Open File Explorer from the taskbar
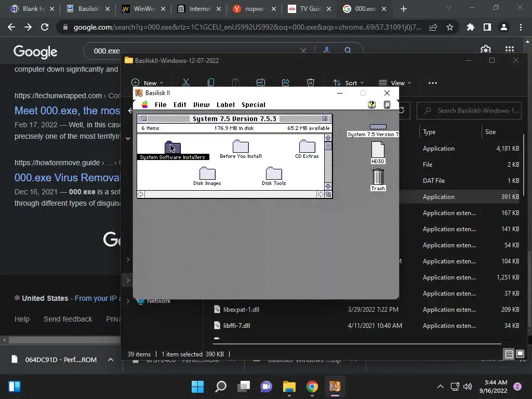 (x=289, y=387)
